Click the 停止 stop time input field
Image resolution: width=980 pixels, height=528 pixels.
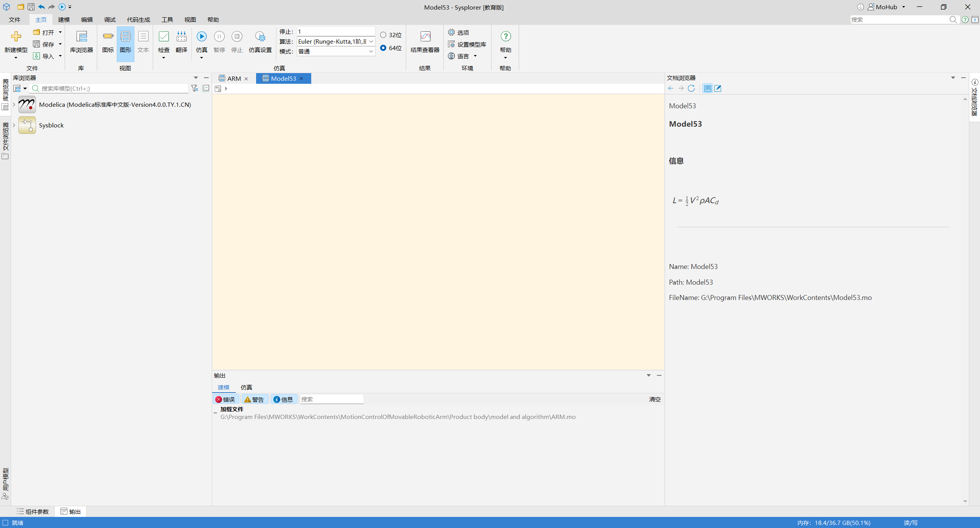(x=335, y=32)
